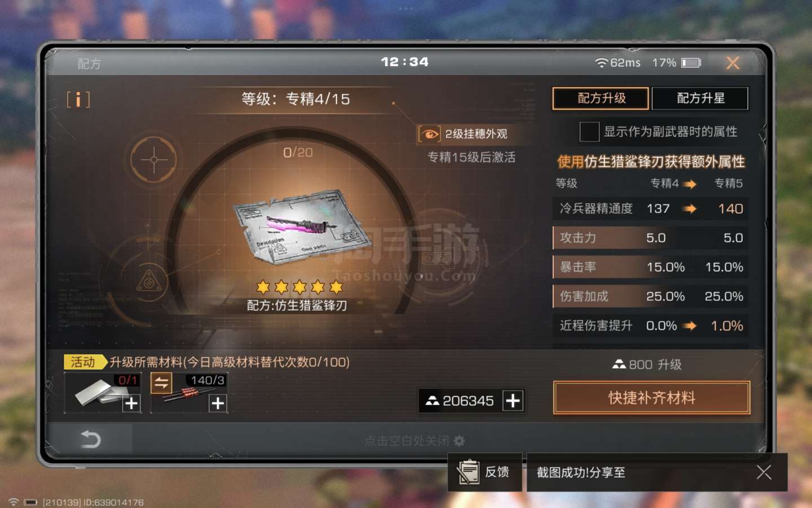Image resolution: width=812 pixels, height=508 pixels.
Task: Tap the back arrow icon
Action: (90, 439)
